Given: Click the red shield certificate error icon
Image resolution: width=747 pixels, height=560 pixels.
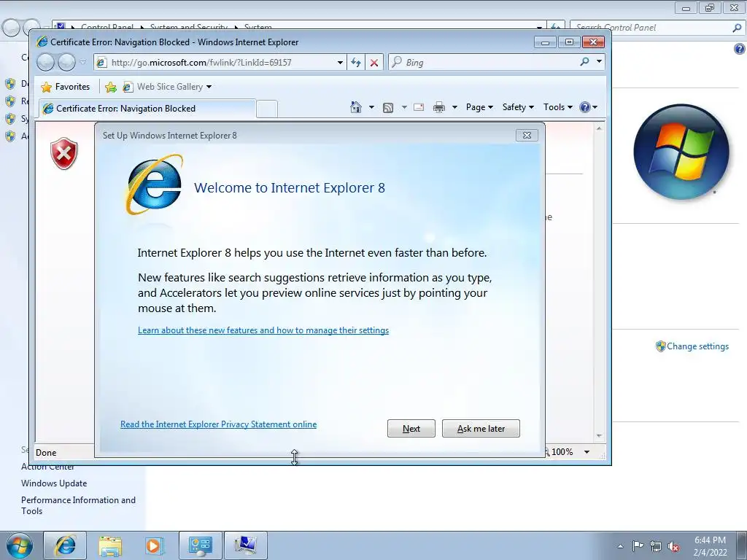Looking at the screenshot, I should point(64,153).
